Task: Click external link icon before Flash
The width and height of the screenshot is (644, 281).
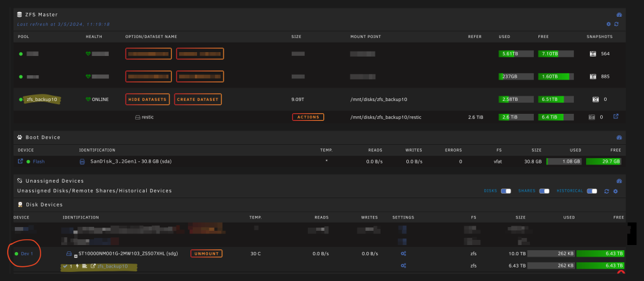Action: coord(20,161)
